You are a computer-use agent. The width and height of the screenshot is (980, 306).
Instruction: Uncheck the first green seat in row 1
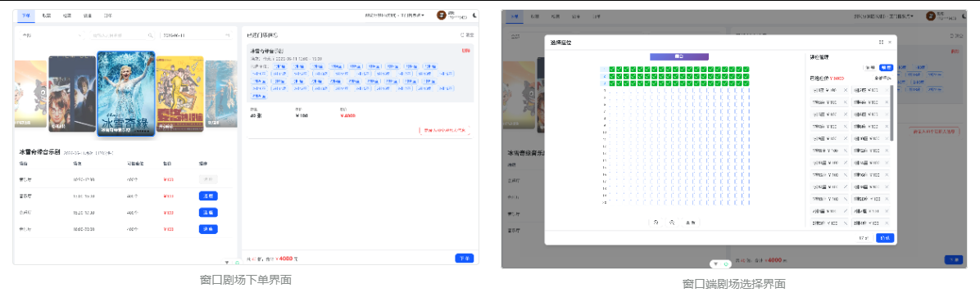click(613, 69)
